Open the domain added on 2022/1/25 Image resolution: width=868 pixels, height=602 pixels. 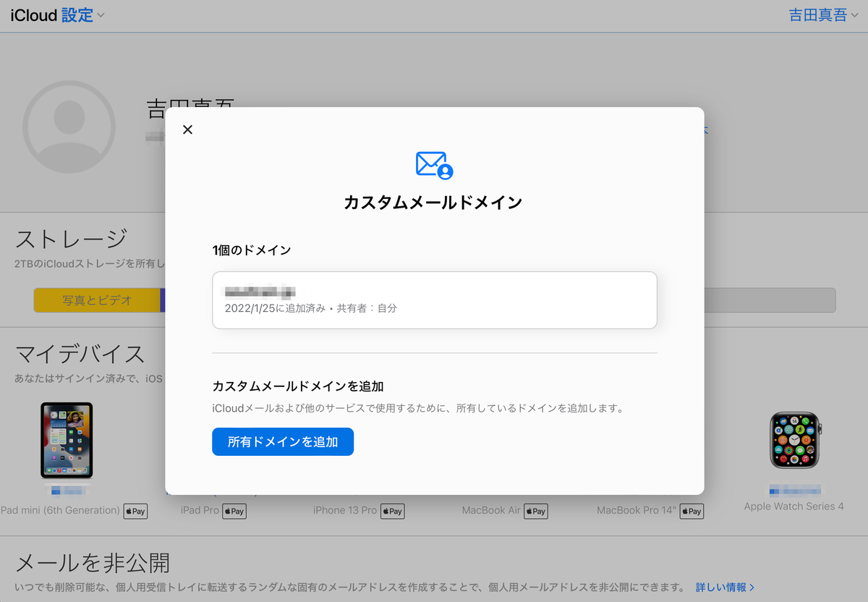coord(434,300)
